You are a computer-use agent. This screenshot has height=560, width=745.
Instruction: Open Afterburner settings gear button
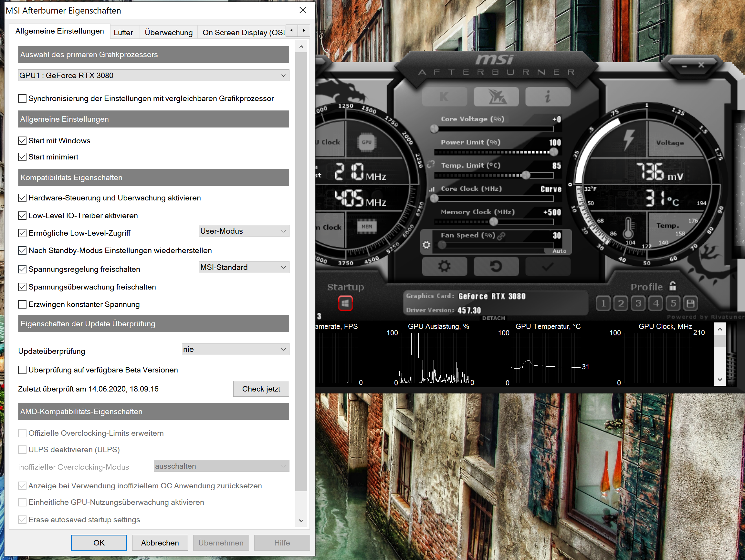[444, 267]
